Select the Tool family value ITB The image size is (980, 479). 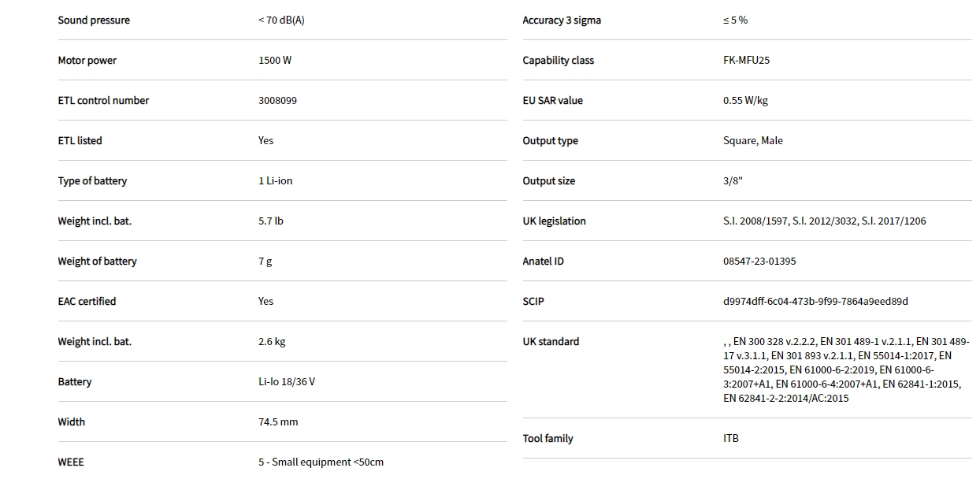tap(731, 439)
